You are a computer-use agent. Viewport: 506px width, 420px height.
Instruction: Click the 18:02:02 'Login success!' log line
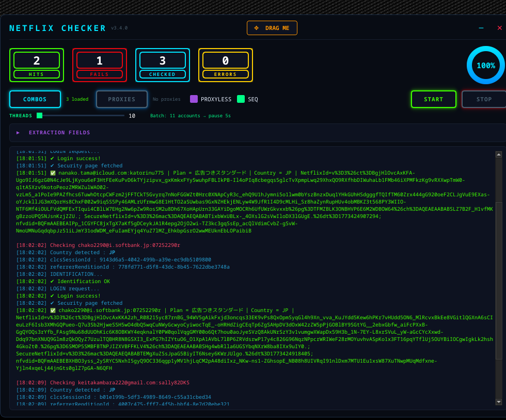click(x=58, y=295)
